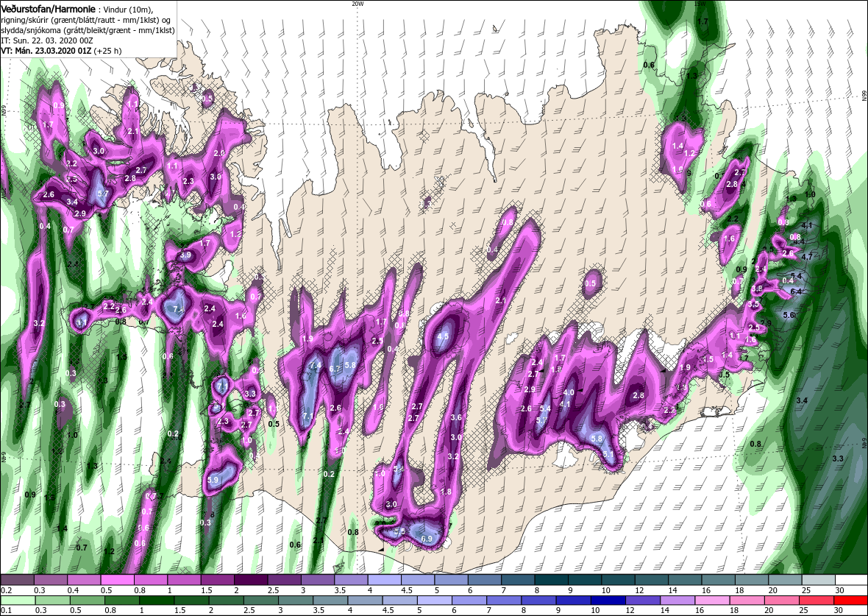
Task: Click the 8 blue swatch in the rain scale
Action: point(538,601)
